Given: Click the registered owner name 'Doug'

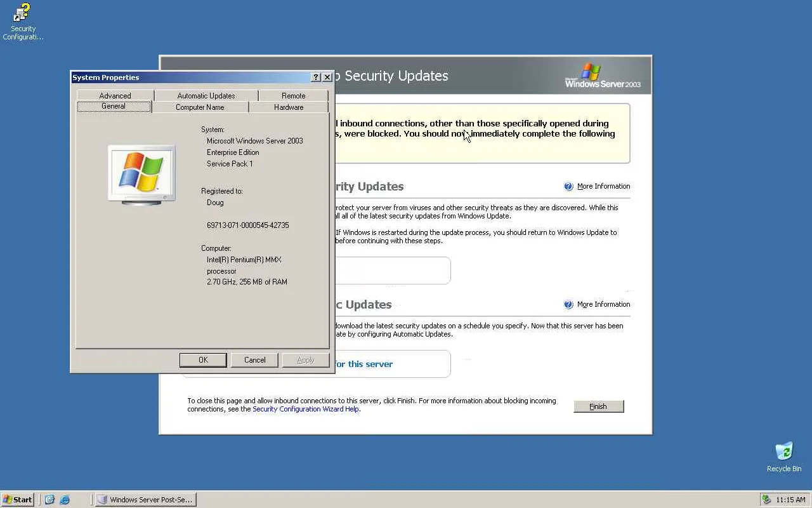Looking at the screenshot, I should [x=215, y=203].
